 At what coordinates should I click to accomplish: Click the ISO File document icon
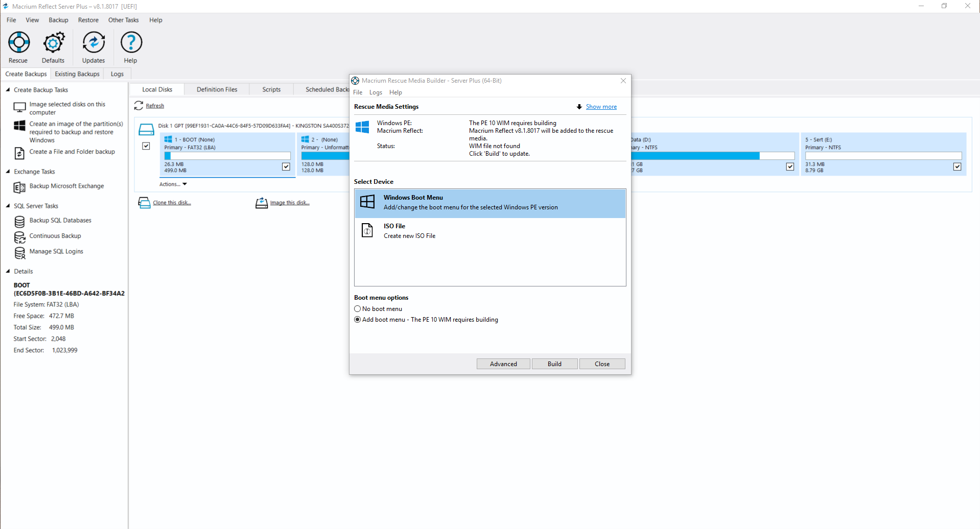(x=367, y=230)
